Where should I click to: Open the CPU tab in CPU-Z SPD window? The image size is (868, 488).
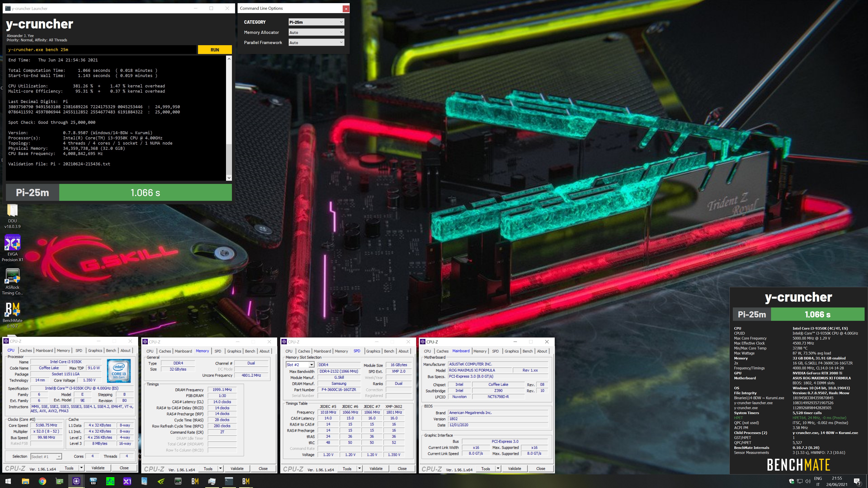pyautogui.click(x=289, y=351)
